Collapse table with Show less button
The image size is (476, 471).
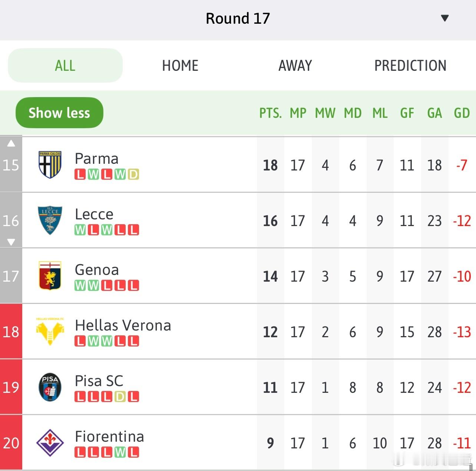[x=59, y=113]
